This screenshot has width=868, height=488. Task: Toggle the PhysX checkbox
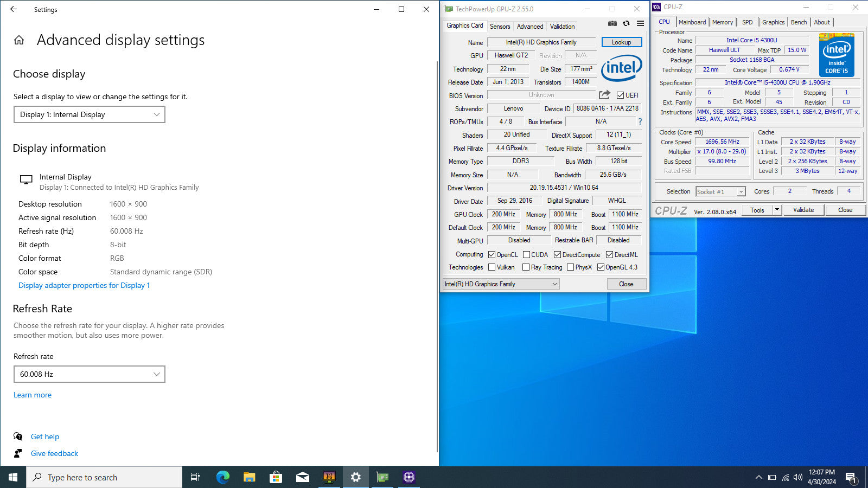pos(570,267)
